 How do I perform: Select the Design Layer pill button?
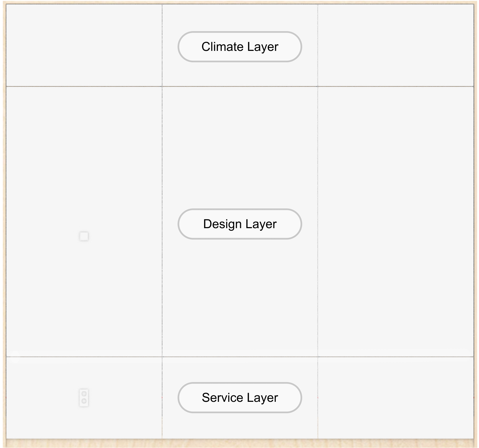tap(240, 224)
